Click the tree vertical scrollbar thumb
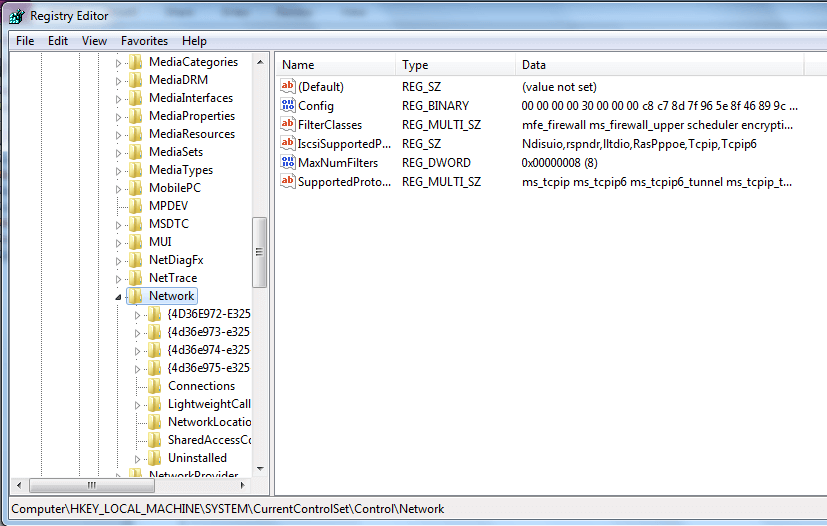This screenshot has height=526, width=827. click(259, 252)
